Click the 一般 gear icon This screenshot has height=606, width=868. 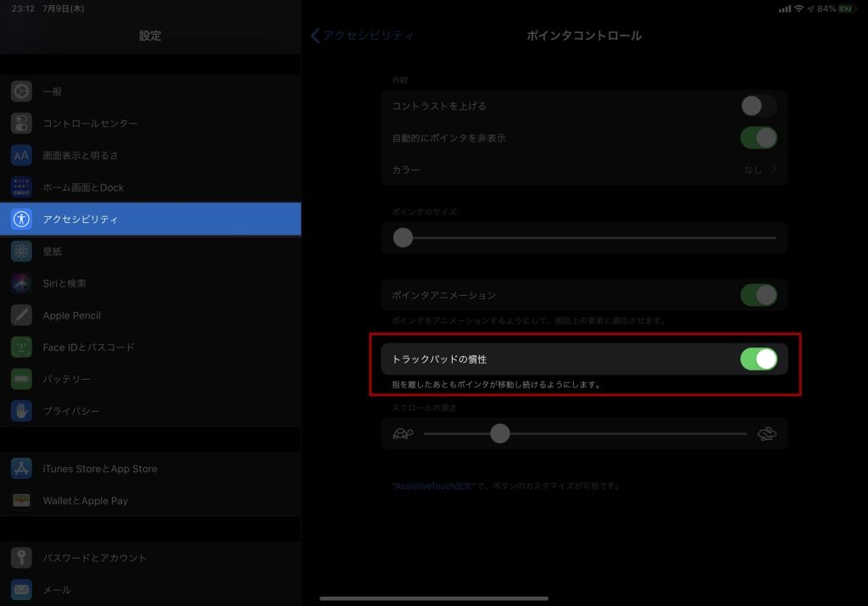(21, 92)
